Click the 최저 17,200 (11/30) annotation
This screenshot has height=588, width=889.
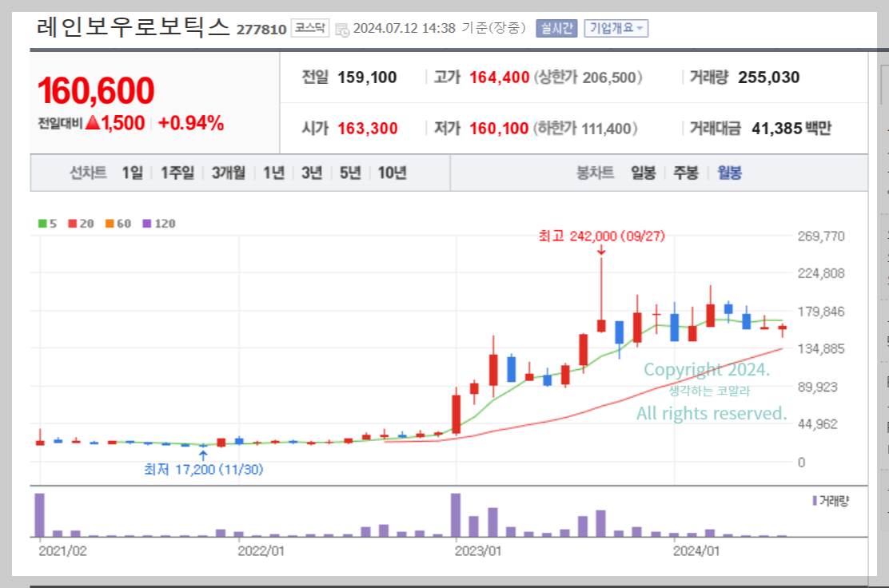(204, 470)
